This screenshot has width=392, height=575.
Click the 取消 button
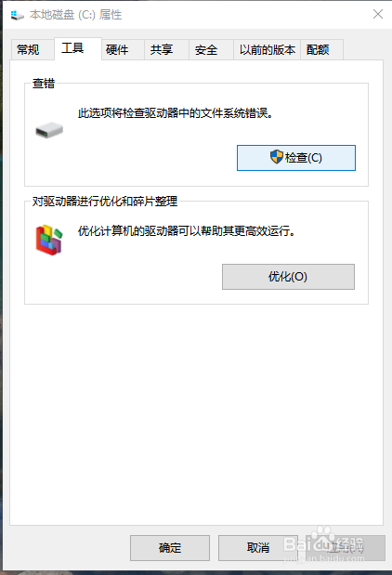coord(258,548)
